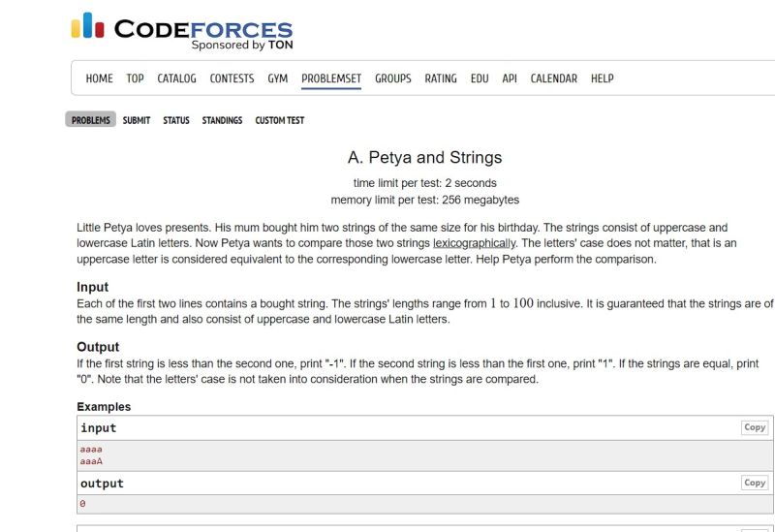
Task: Open the CATALOG section
Action: click(x=176, y=78)
